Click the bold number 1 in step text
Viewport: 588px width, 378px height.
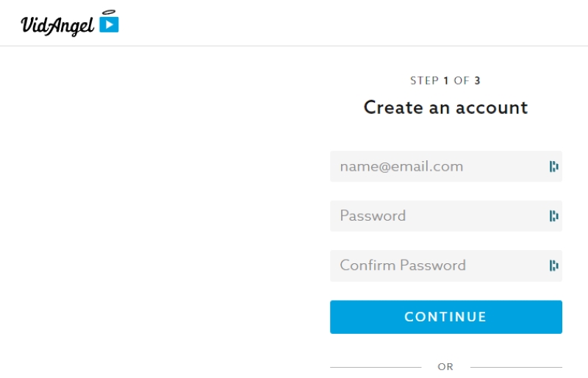click(x=446, y=81)
